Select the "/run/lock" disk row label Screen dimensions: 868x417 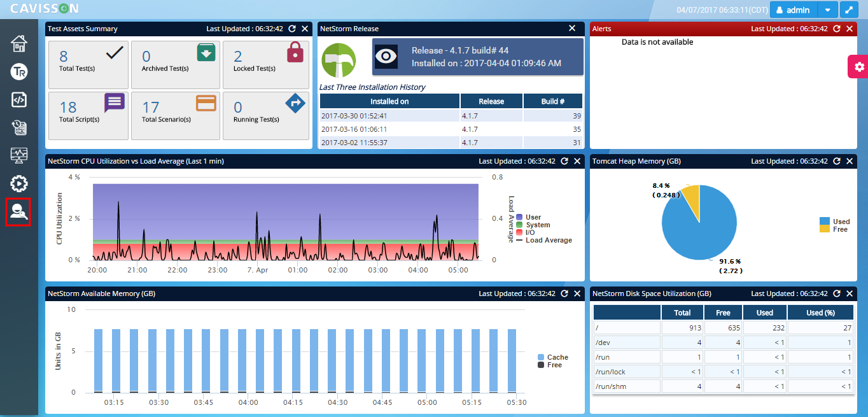coord(610,372)
